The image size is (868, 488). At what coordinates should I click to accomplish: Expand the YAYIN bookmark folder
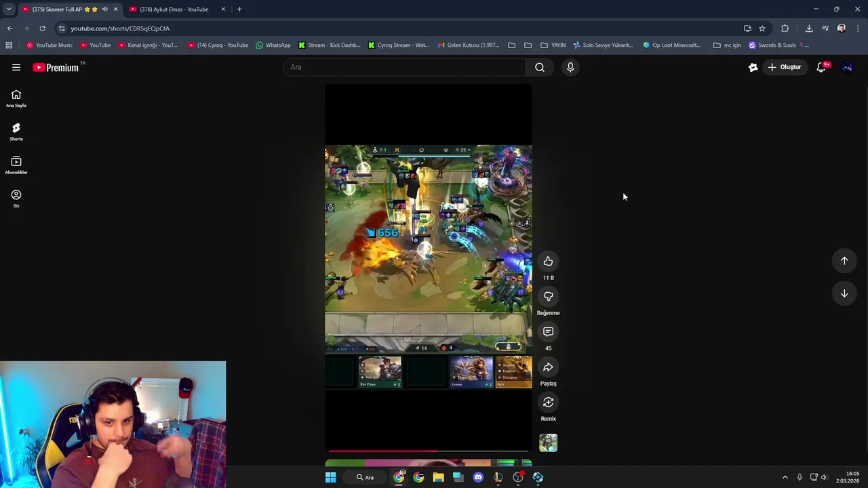click(x=553, y=45)
